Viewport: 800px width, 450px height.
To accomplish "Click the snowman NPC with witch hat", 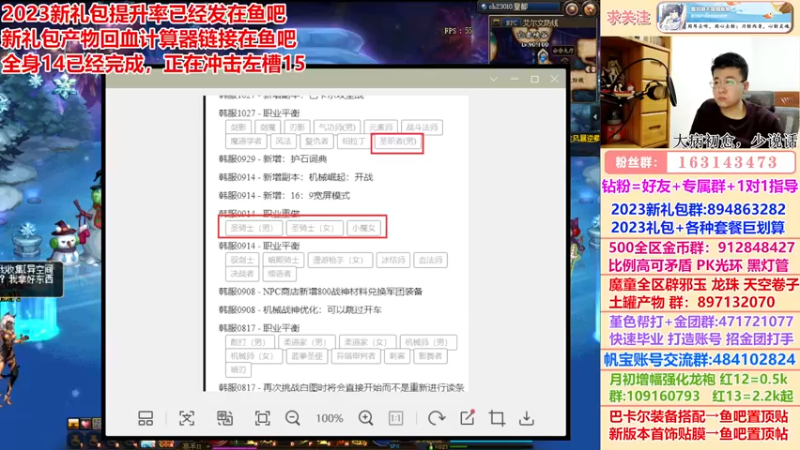I will (65, 242).
